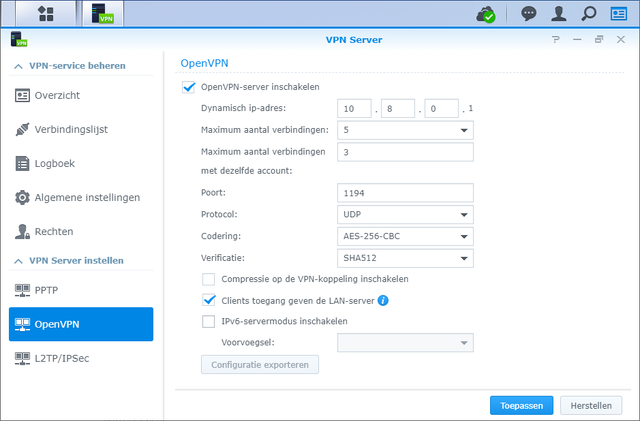
Task: Enable Compressie op de VPN-koppeling
Action: [209, 279]
